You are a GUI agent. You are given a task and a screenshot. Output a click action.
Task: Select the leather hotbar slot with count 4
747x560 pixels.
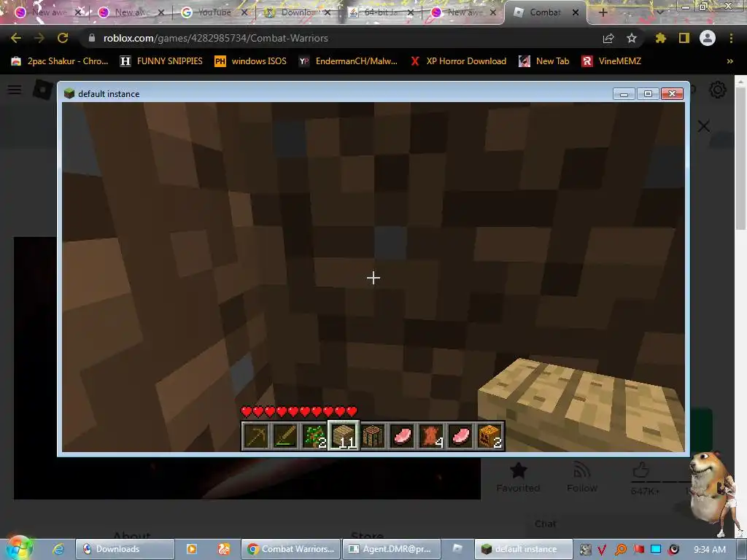pos(431,436)
